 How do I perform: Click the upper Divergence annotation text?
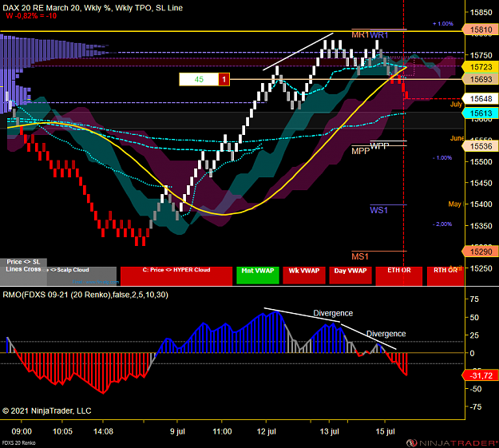[x=333, y=313]
